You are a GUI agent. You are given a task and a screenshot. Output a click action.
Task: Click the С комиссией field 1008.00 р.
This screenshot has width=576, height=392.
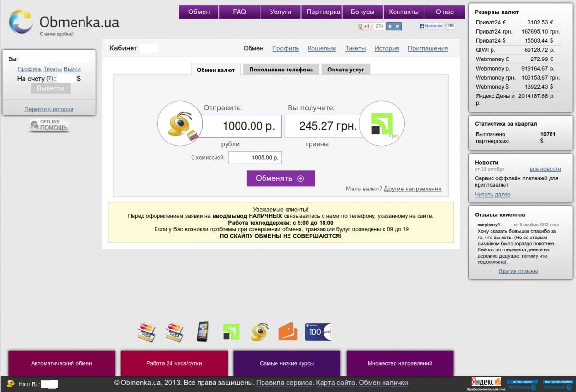[255, 157]
